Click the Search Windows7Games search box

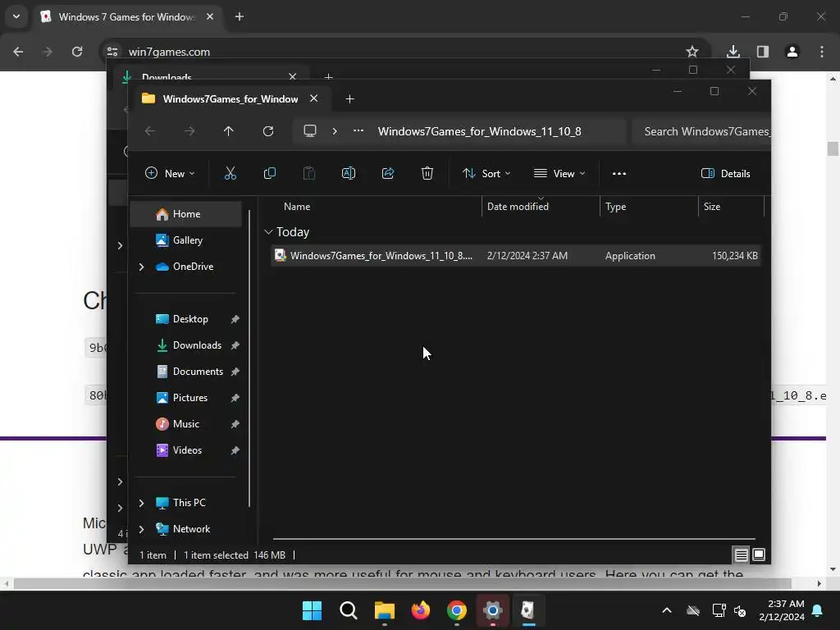[x=701, y=131]
